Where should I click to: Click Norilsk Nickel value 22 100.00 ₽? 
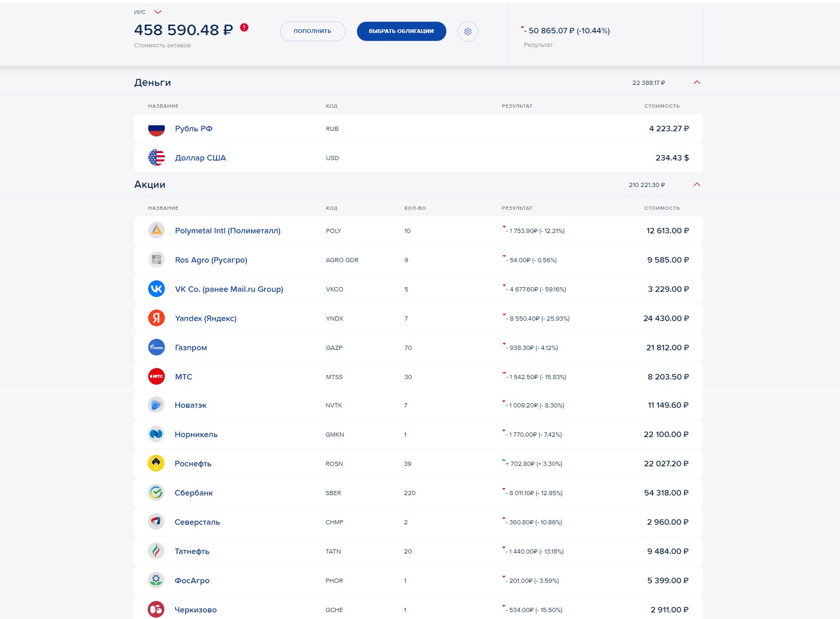click(666, 434)
